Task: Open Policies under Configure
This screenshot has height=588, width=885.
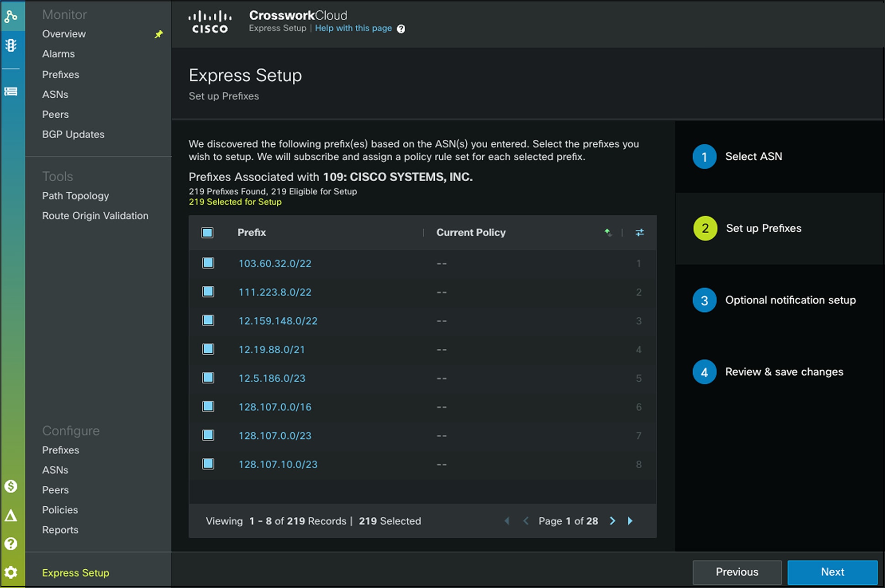Action: pos(60,510)
